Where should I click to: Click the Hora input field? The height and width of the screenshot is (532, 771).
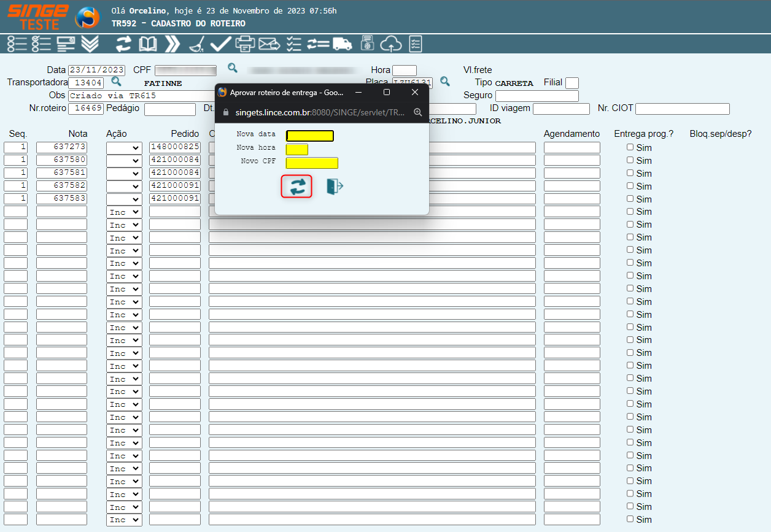click(405, 70)
